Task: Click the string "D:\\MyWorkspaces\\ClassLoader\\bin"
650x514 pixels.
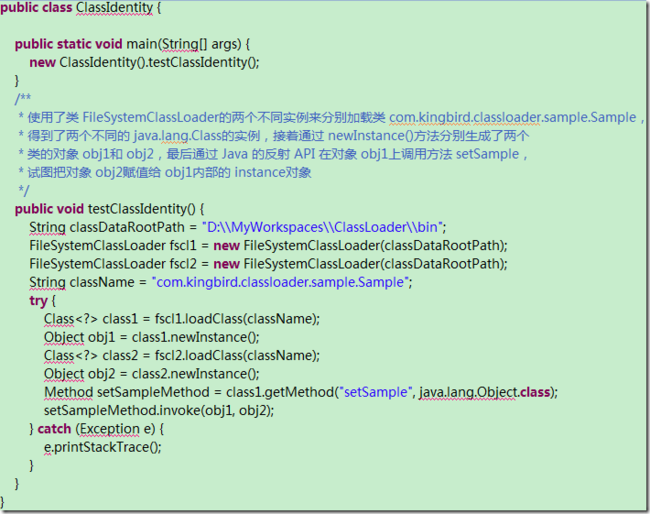Action: tap(322, 227)
